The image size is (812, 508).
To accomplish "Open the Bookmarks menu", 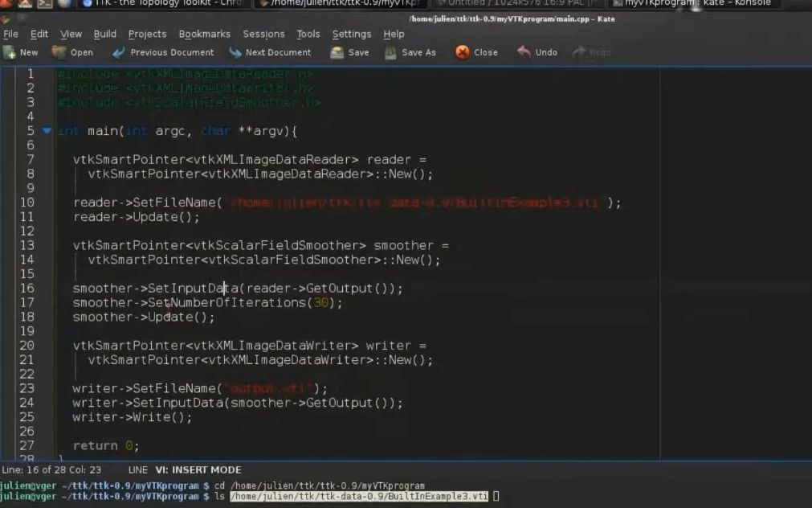I will 204,34.
